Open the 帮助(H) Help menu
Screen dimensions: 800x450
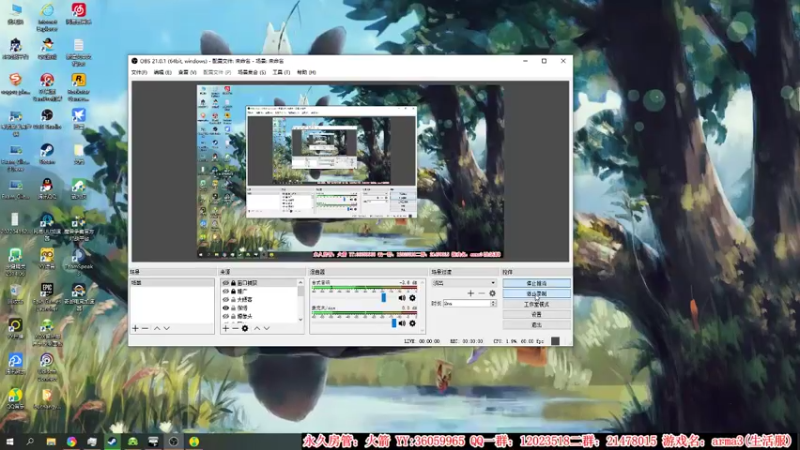[x=306, y=72]
